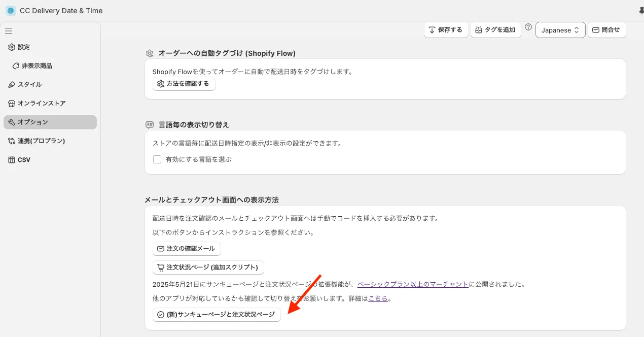Image resolution: width=644 pixels, height=337 pixels.
Task: Open 注文の確認メール instructions
Action: coord(186,249)
